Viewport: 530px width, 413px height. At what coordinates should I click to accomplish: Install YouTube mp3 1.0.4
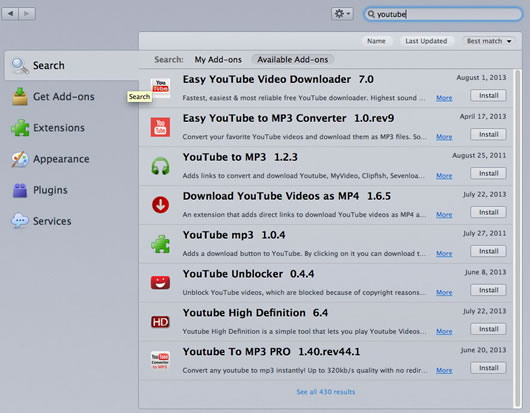click(x=488, y=251)
